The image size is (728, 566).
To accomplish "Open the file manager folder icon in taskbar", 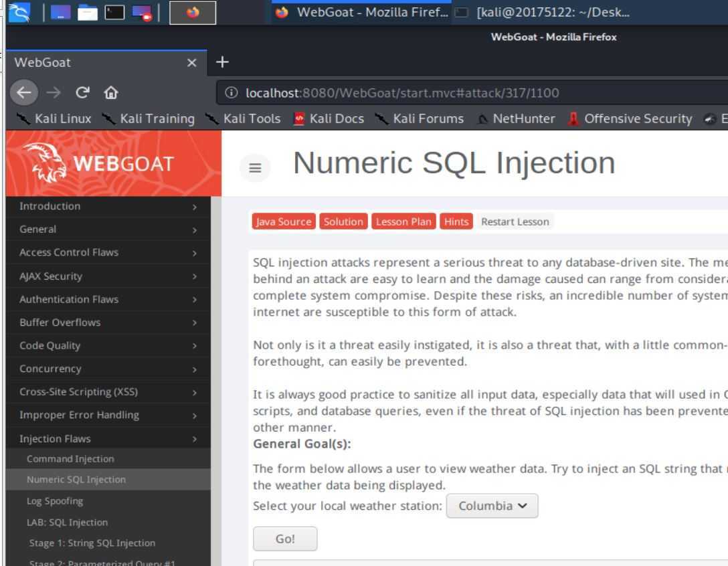I will 87,13.
